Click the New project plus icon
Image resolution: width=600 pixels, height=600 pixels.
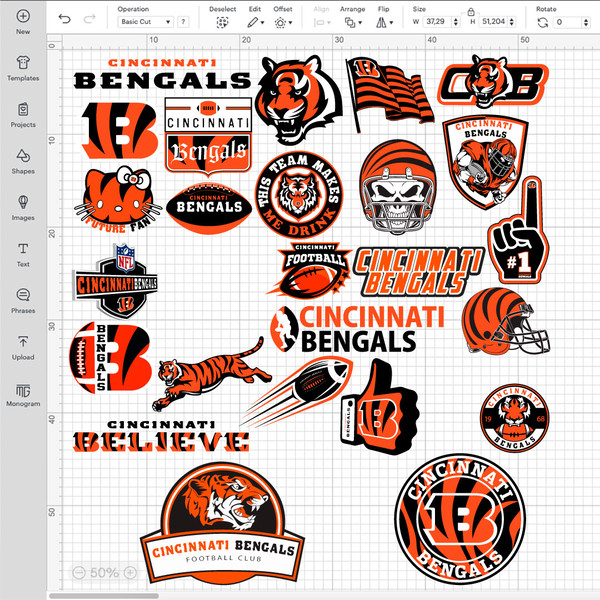click(x=23, y=16)
